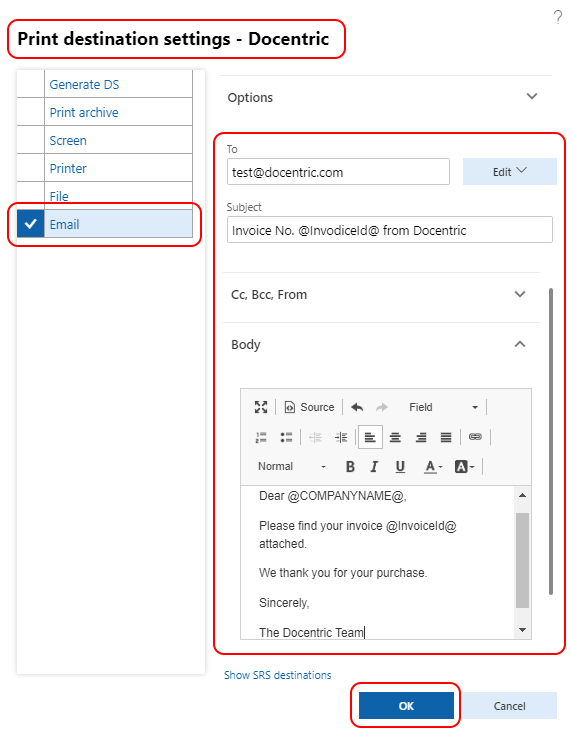Image resolution: width=571 pixels, height=737 pixels.
Task: Select the Generate DS destination
Action: (84, 85)
